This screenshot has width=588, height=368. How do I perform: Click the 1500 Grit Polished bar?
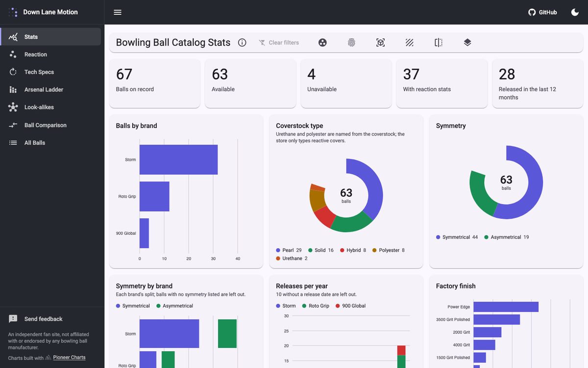[480, 358]
